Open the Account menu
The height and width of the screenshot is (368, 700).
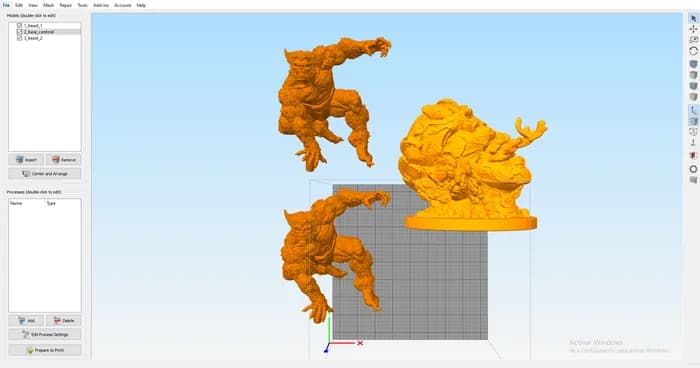123,5
